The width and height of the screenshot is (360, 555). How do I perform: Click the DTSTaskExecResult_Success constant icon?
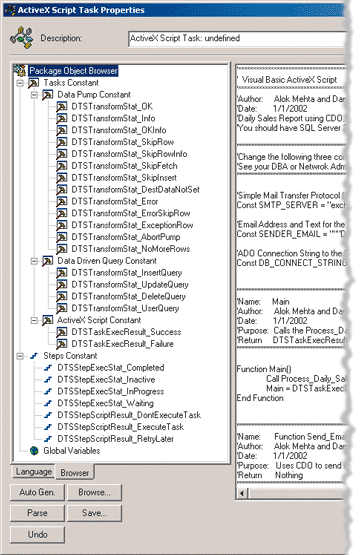click(x=62, y=332)
